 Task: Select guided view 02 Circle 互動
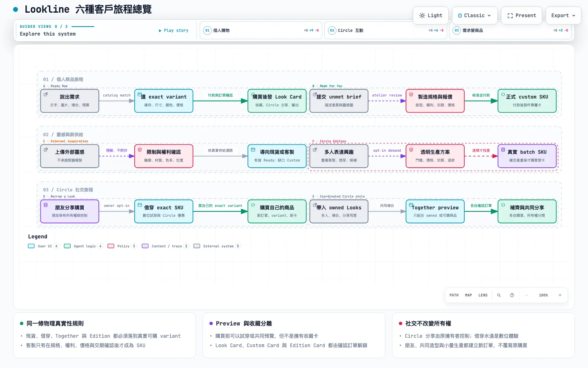pos(385,30)
